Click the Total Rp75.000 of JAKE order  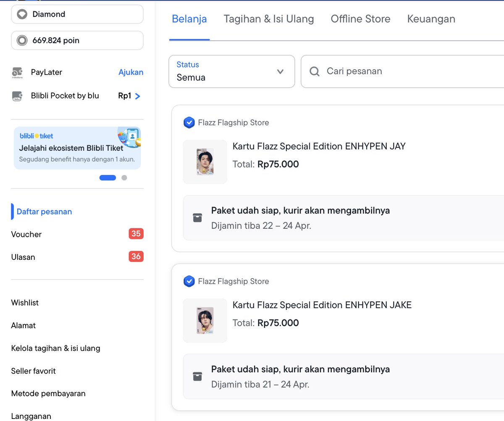coord(266,323)
